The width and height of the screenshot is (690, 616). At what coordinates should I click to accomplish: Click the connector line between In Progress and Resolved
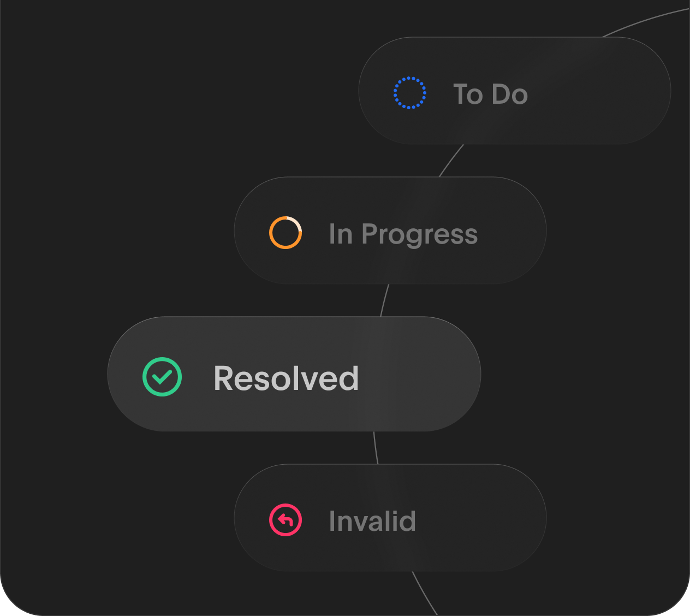click(x=386, y=299)
